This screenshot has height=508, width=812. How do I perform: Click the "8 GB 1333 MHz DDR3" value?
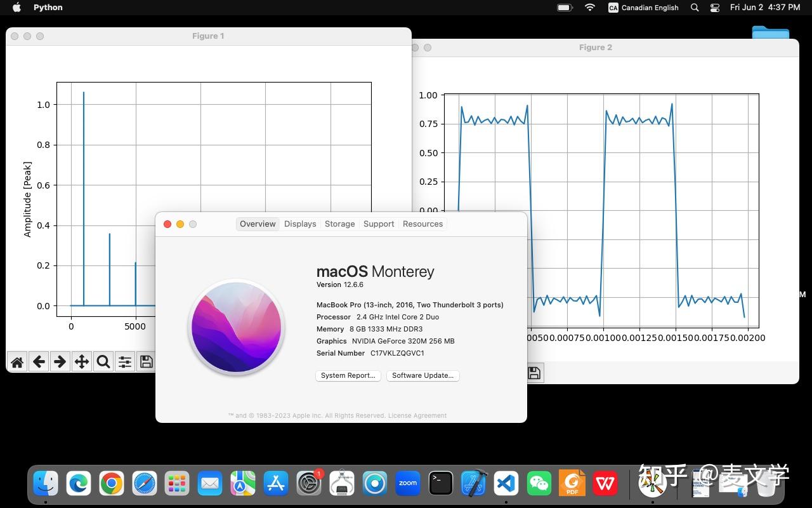pyautogui.click(x=386, y=330)
